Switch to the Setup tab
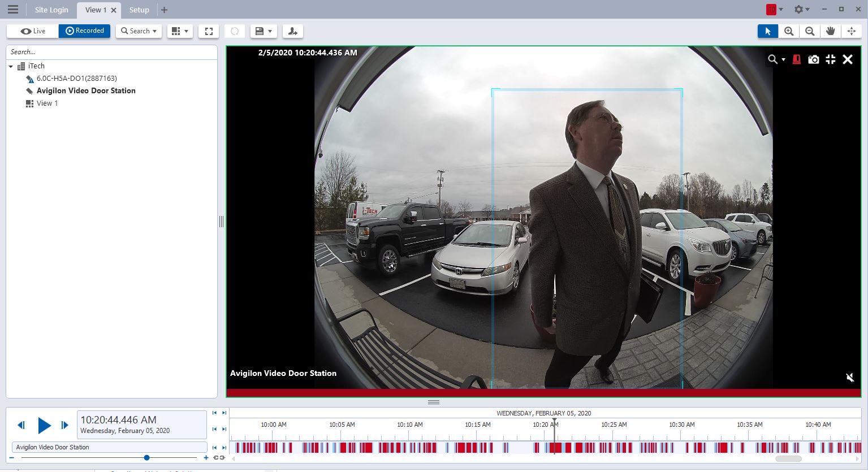868x472 pixels. tap(139, 10)
